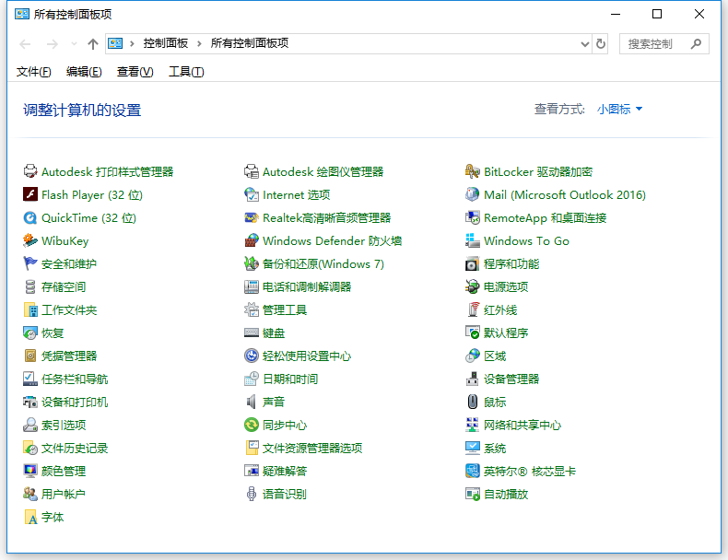Click the 英特尔® 核芯显卡 icon
Screen dimensions: 728x560
click(472, 471)
